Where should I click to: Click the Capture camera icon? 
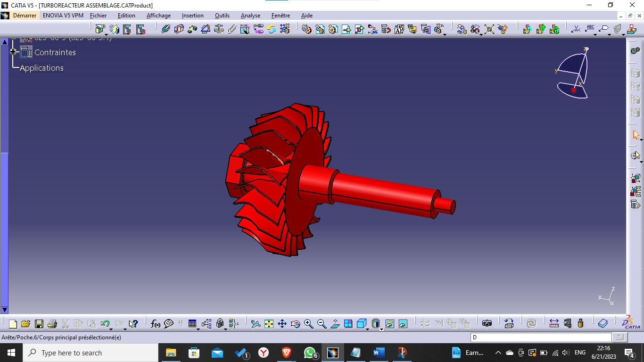(x=487, y=324)
